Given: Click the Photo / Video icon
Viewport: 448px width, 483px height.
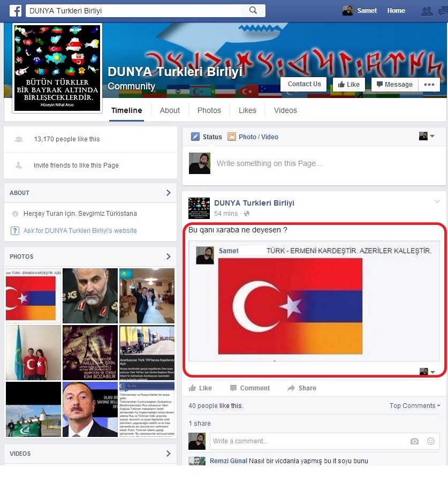Looking at the screenshot, I should pos(232,137).
